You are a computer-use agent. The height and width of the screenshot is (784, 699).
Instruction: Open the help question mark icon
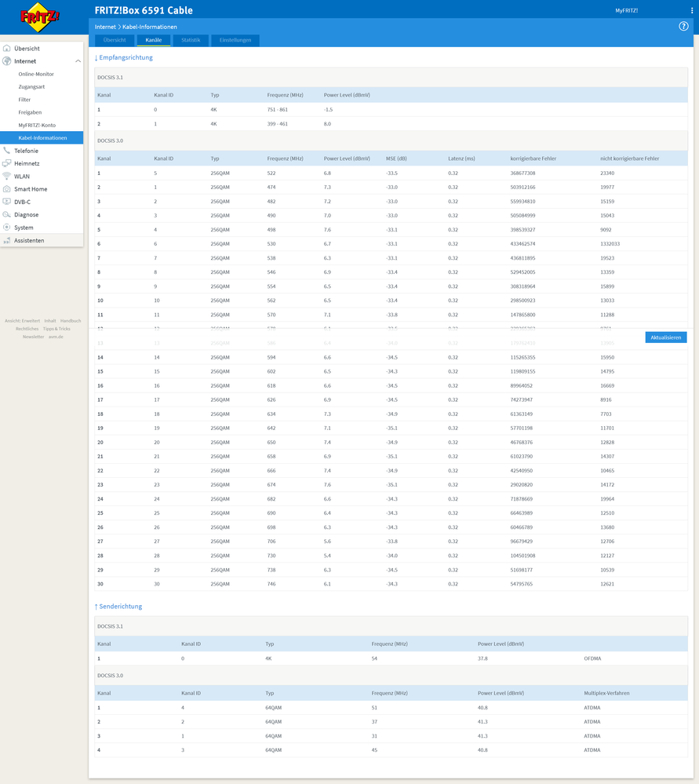(682, 26)
